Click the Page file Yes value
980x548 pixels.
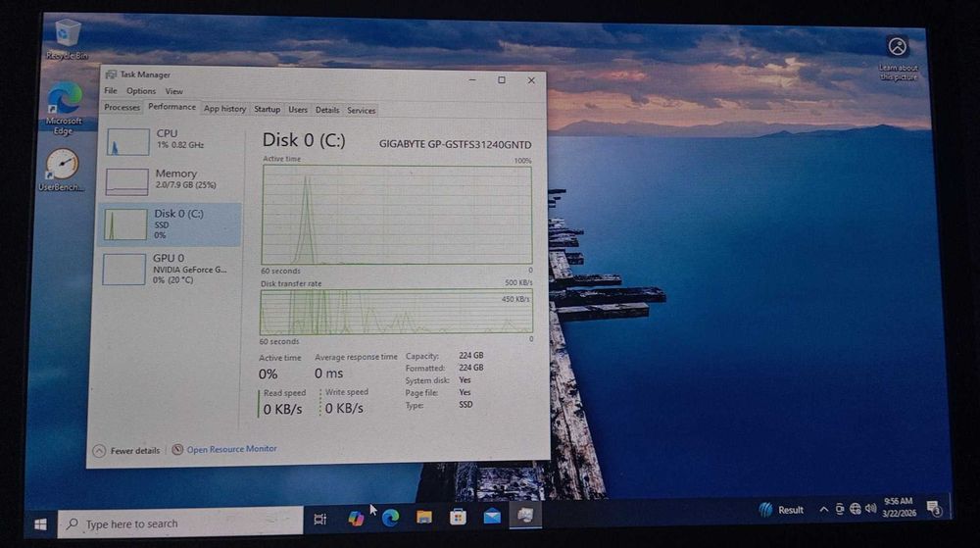(x=465, y=392)
